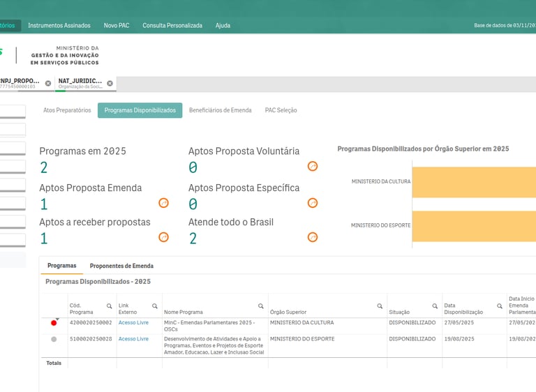Click program code 4200020250002 cell
The image size is (536, 392).
[91, 323]
